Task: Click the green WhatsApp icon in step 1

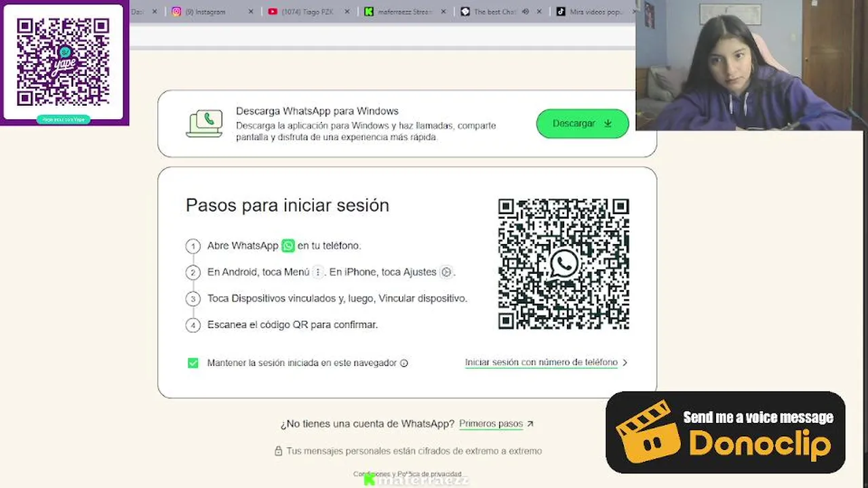Action: [x=288, y=245]
